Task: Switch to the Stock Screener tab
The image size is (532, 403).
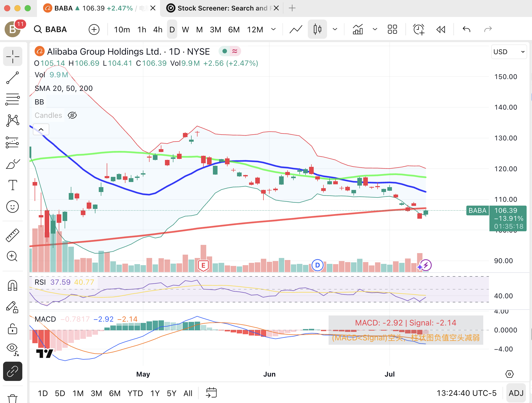Action: [x=221, y=8]
